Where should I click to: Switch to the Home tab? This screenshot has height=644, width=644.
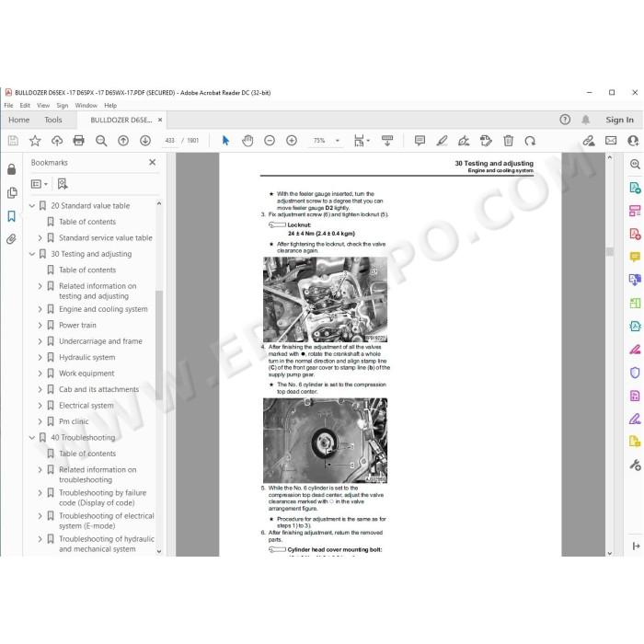(x=19, y=120)
